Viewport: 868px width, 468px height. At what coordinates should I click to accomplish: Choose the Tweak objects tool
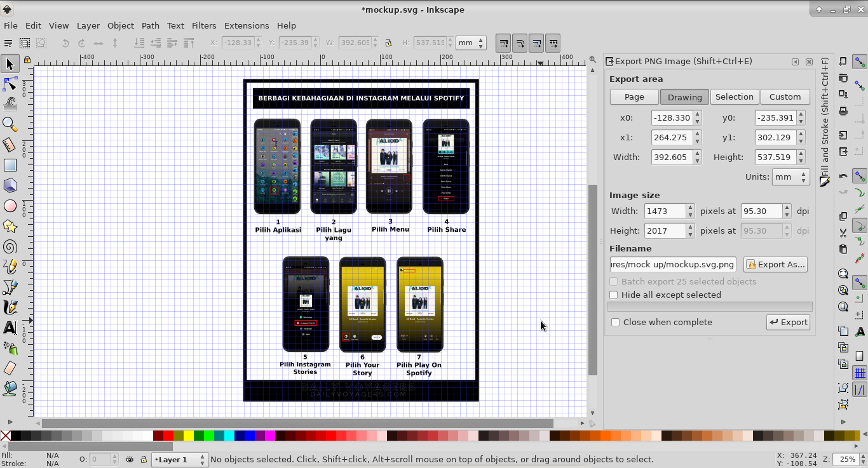click(10, 104)
